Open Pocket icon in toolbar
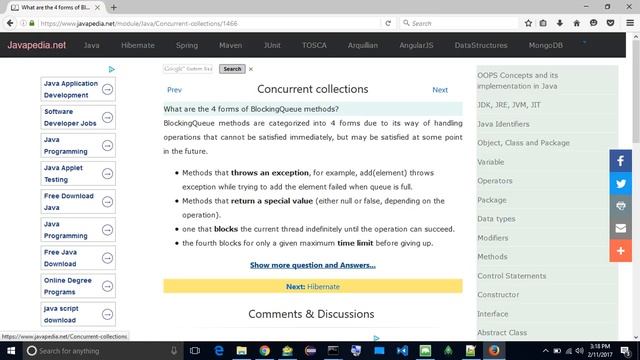 click(x=610, y=23)
